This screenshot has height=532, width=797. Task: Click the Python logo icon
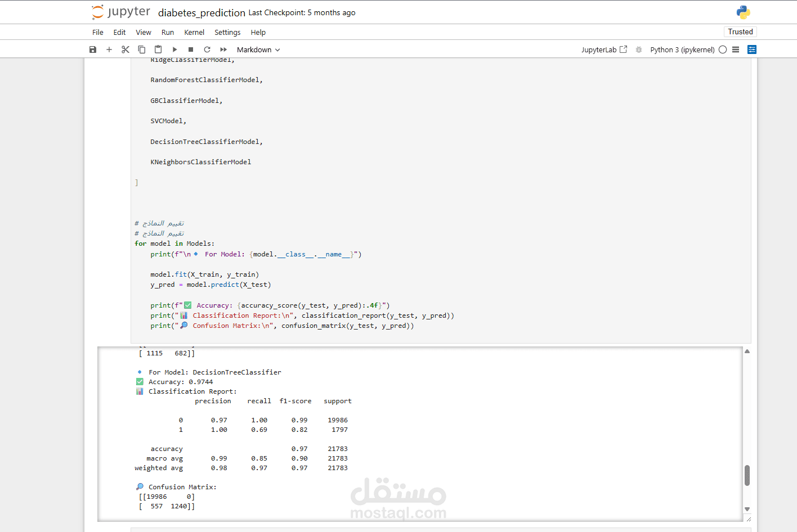click(744, 12)
